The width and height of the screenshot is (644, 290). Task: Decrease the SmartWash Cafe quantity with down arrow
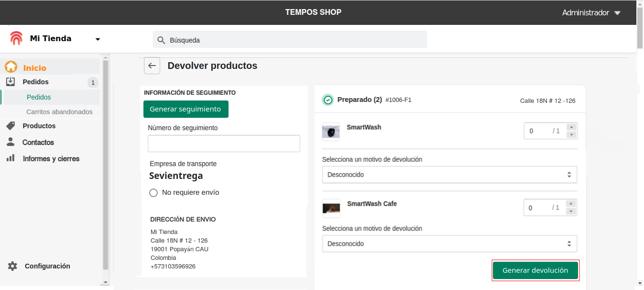coord(571,211)
